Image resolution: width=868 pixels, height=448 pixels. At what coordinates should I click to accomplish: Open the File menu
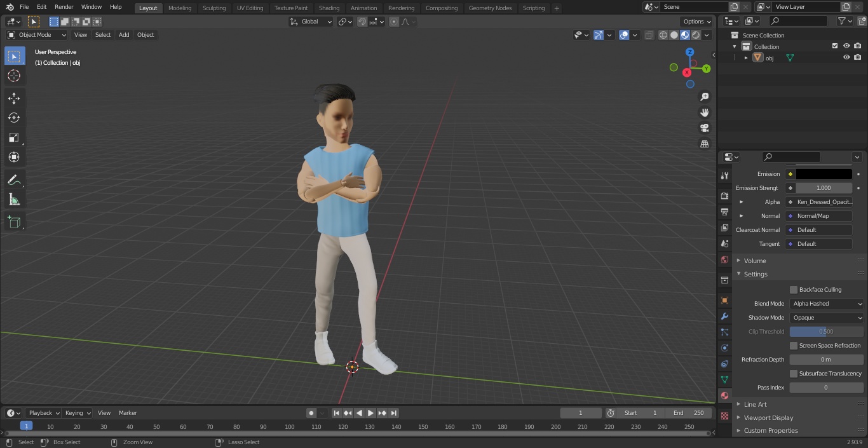24,7
